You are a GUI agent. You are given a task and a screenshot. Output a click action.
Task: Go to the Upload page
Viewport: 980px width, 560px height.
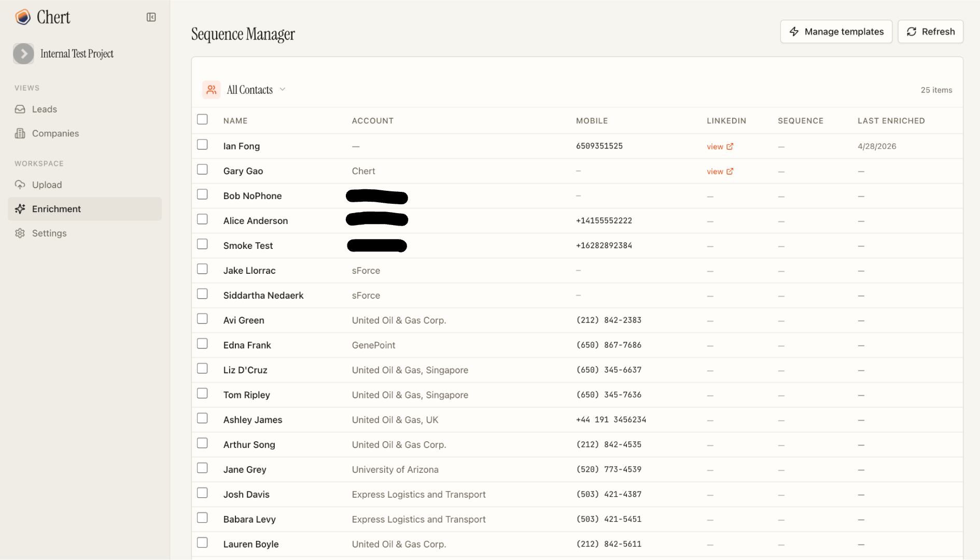[x=85, y=185]
